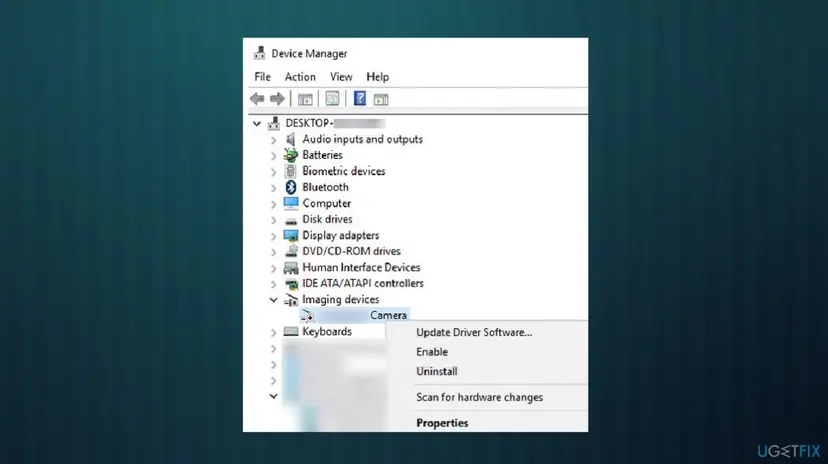Click the Keyboards icon
Image resolution: width=828 pixels, height=464 pixels.
point(290,332)
